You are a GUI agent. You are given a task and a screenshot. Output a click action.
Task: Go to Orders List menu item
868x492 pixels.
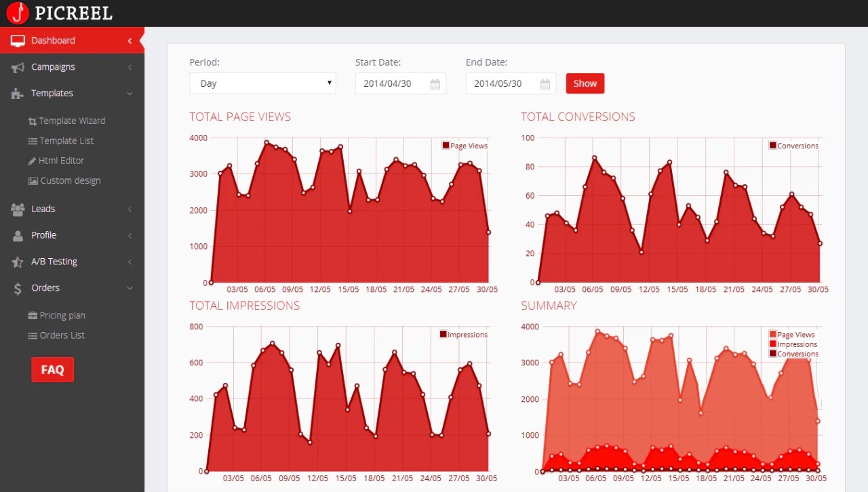coord(62,335)
